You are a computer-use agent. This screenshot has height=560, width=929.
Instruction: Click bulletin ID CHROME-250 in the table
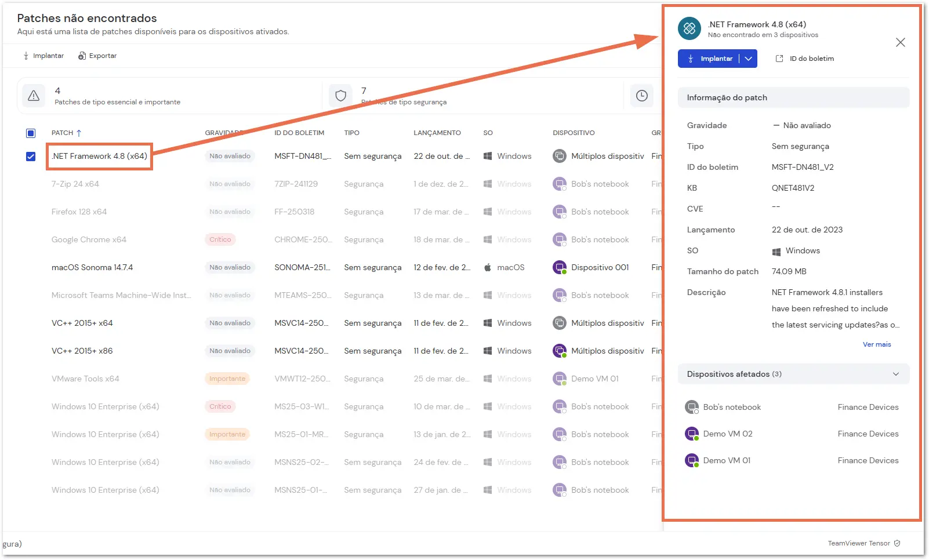click(x=303, y=239)
